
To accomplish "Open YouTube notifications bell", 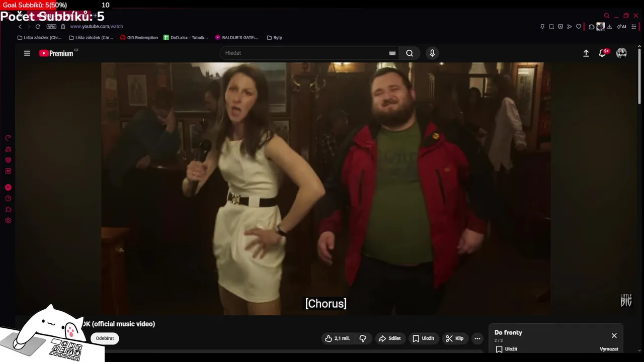I will tap(602, 53).
